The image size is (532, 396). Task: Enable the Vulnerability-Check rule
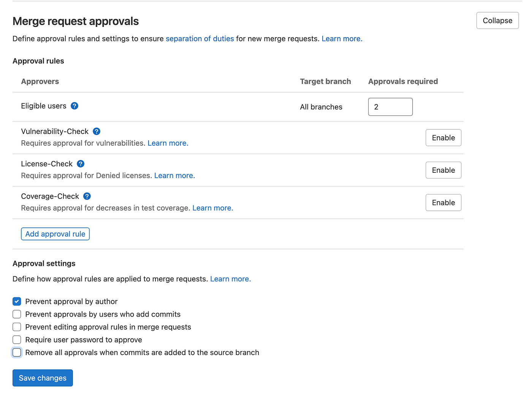click(443, 137)
